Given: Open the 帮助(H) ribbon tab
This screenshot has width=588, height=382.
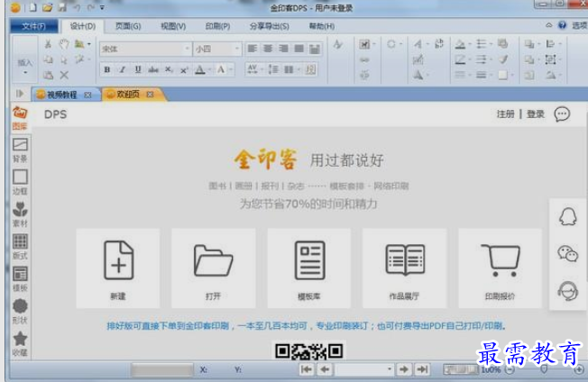Looking at the screenshot, I should 322,26.
